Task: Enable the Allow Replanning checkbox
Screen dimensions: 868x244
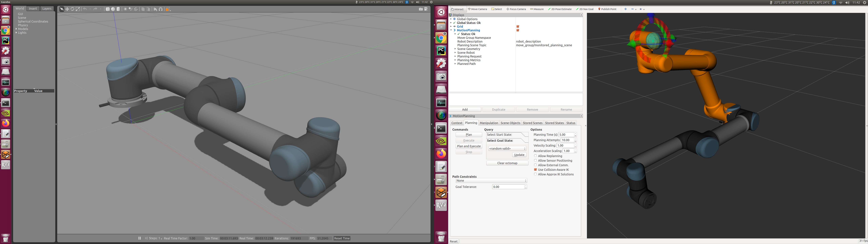Action: pos(535,156)
